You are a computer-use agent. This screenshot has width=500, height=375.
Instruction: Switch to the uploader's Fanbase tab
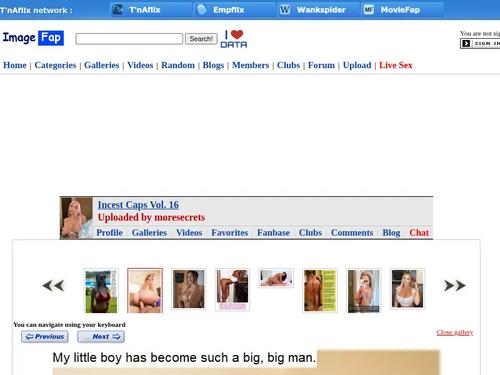pyautogui.click(x=273, y=233)
